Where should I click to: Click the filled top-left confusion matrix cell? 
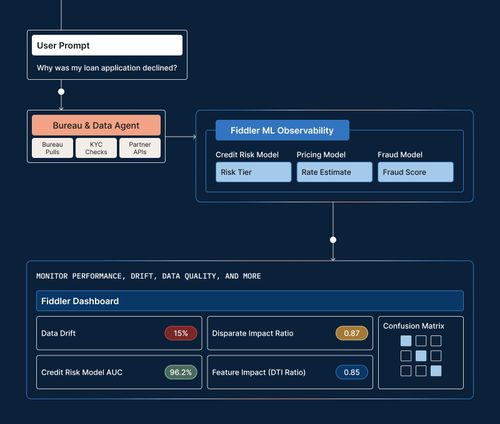click(406, 341)
